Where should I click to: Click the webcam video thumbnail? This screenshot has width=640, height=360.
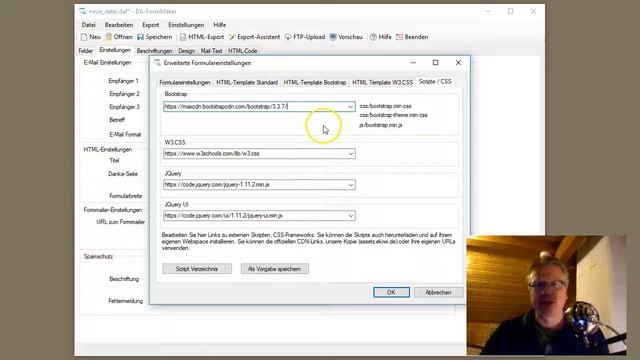547,295
